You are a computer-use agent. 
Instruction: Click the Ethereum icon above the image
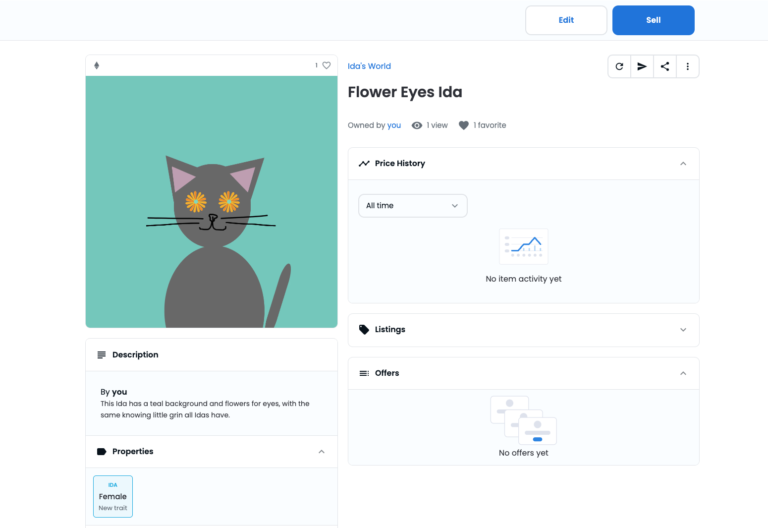pos(96,66)
